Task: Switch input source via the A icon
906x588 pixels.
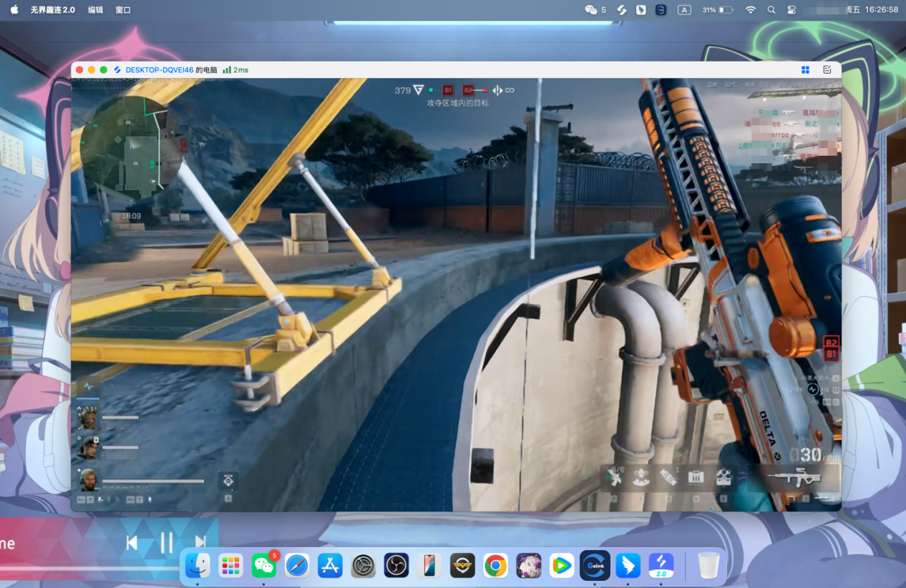Action: coord(684,10)
